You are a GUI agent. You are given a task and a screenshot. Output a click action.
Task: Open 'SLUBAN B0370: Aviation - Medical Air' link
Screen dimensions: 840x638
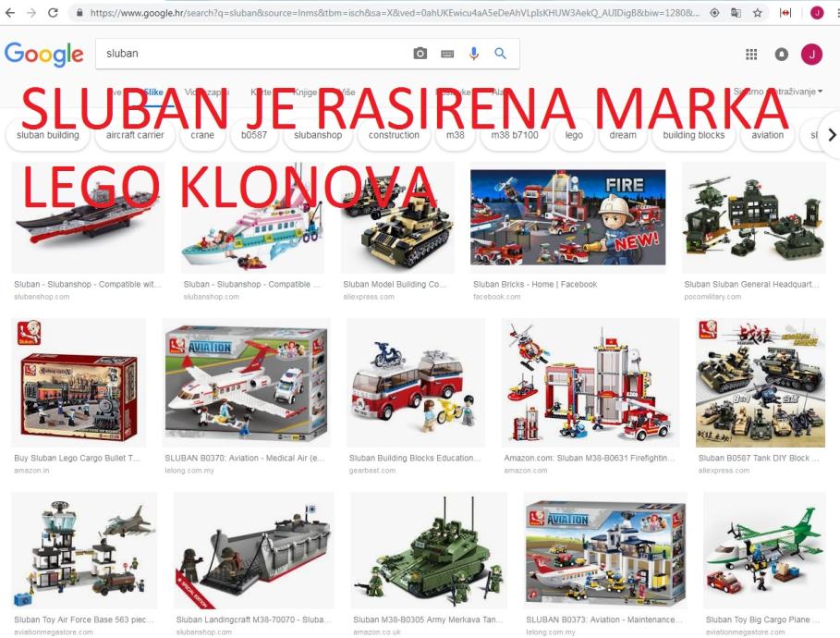[x=244, y=459]
